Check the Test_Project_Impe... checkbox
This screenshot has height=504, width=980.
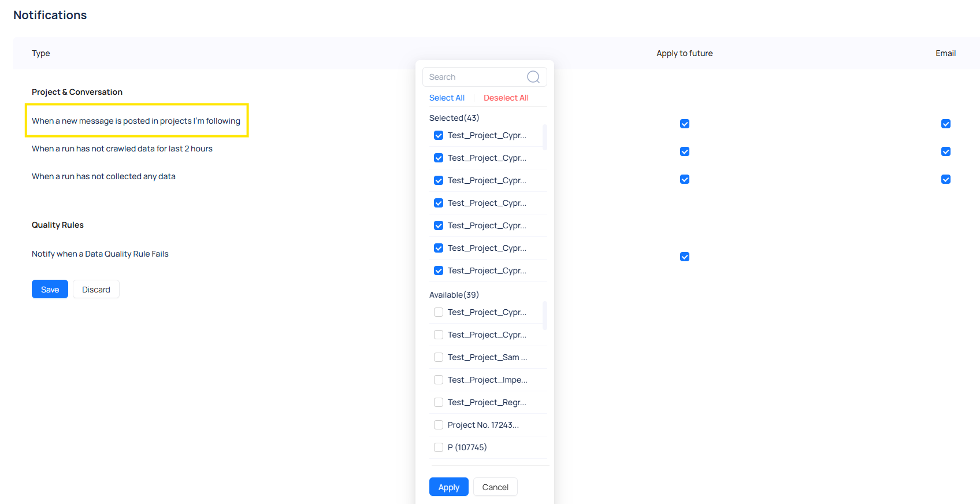click(439, 380)
